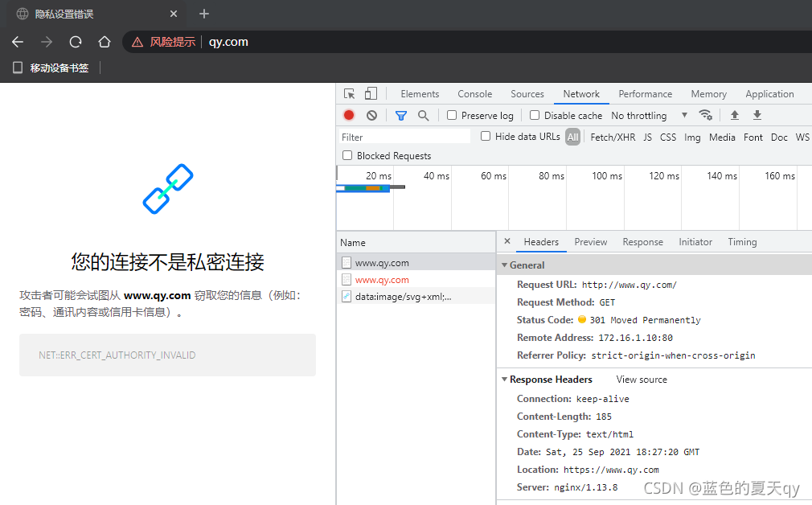812x505 pixels.
Task: Clear the network log icon
Action: 371,115
